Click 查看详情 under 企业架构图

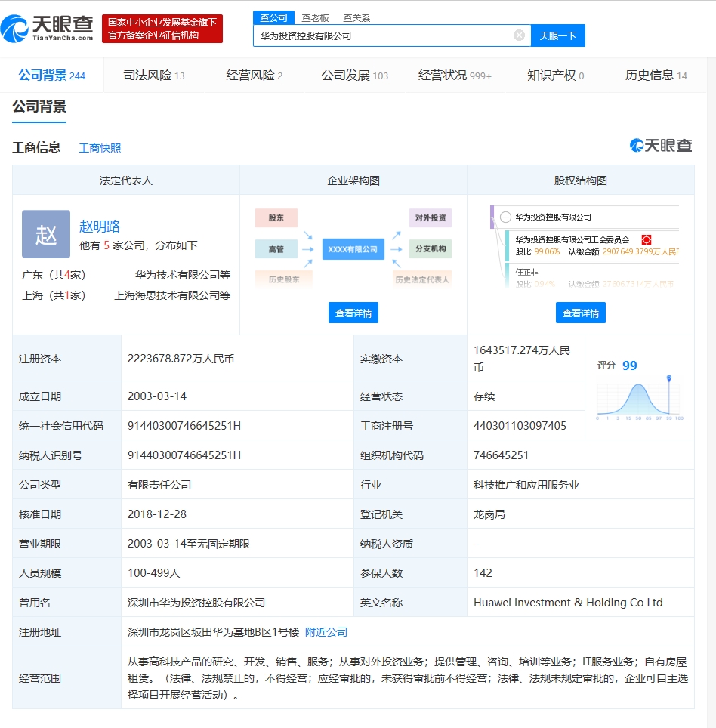coord(353,313)
